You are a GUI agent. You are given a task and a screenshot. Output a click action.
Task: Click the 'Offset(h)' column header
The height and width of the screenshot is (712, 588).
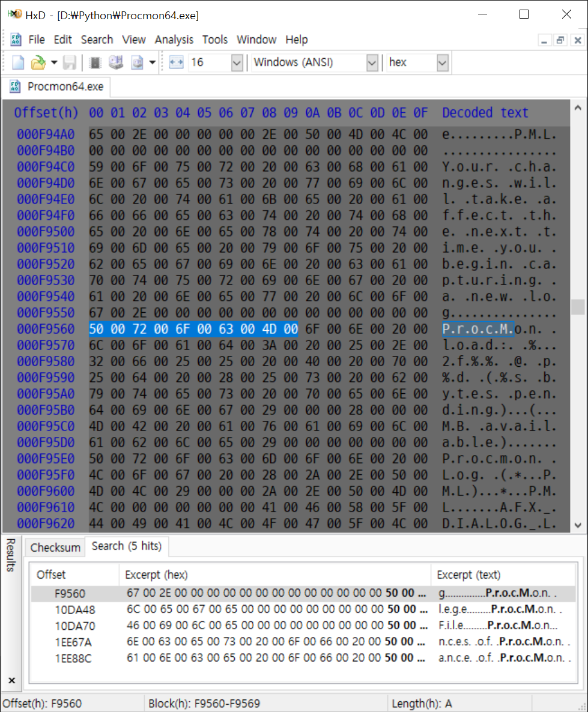point(46,113)
